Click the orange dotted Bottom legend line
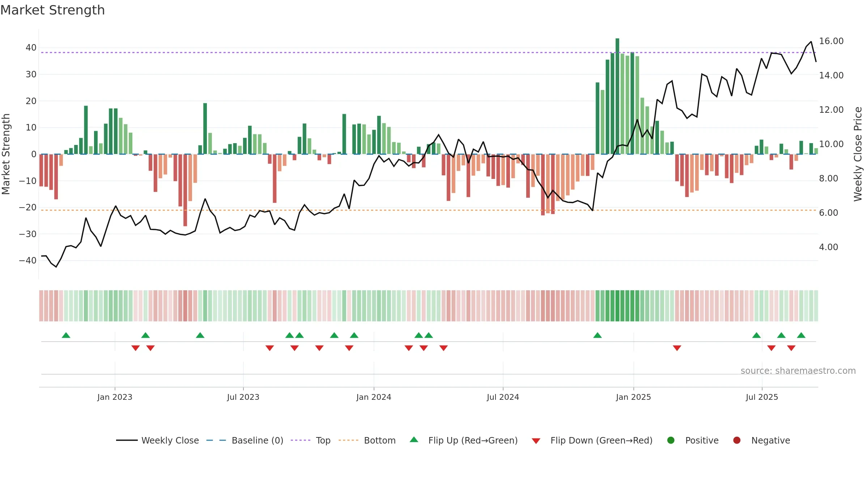 point(348,440)
